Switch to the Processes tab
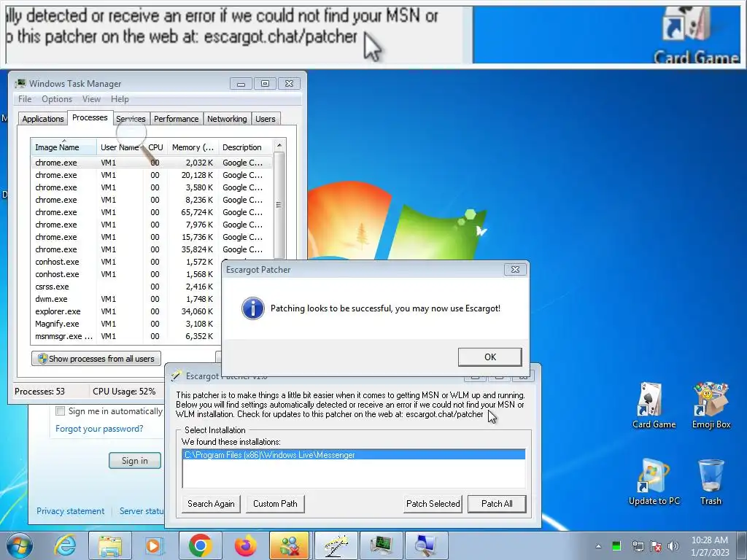The height and width of the screenshot is (560, 747). 90,117
